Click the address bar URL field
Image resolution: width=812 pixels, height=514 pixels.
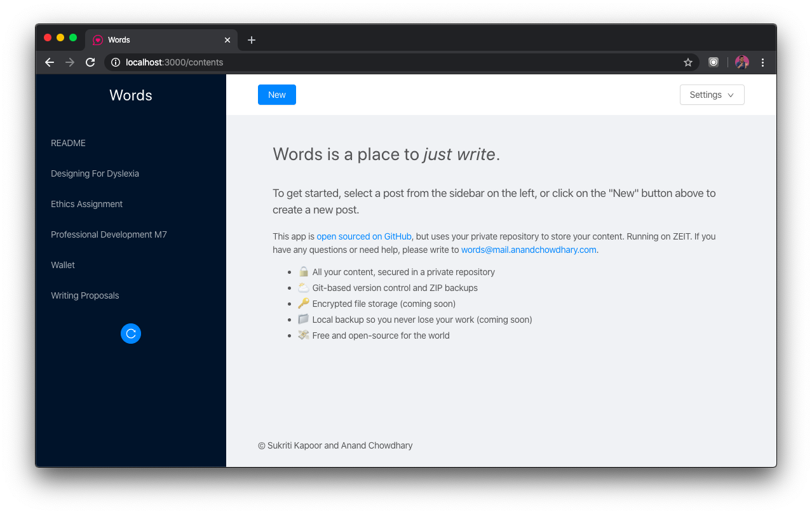(x=402, y=62)
